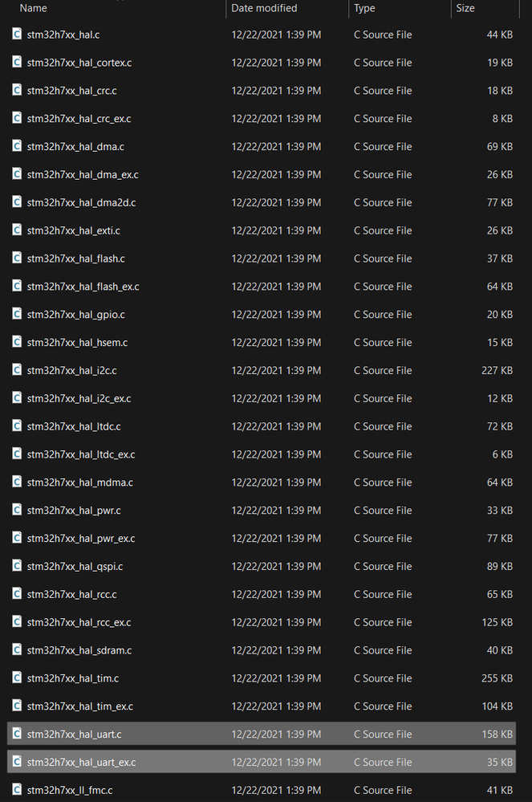Click the icon of stm32h7xx_hal_uart.c
532x802 pixels.
tap(17, 734)
